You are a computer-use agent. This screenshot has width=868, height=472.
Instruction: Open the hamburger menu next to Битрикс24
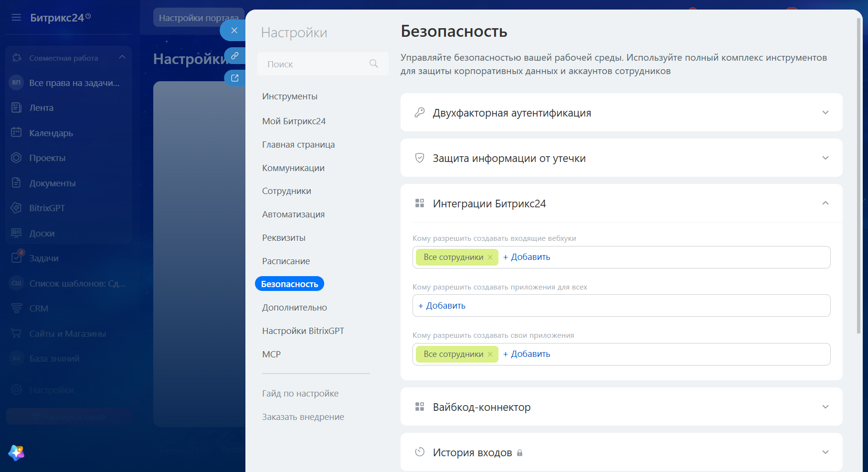[16, 18]
